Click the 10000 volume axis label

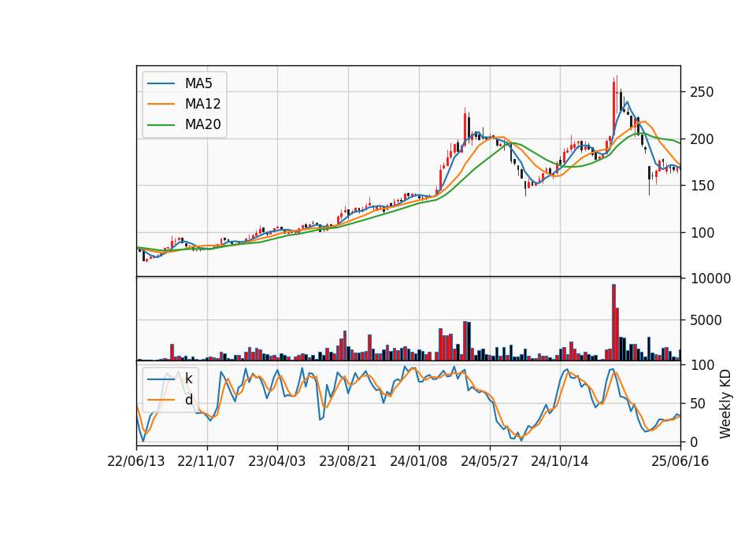click(x=710, y=279)
